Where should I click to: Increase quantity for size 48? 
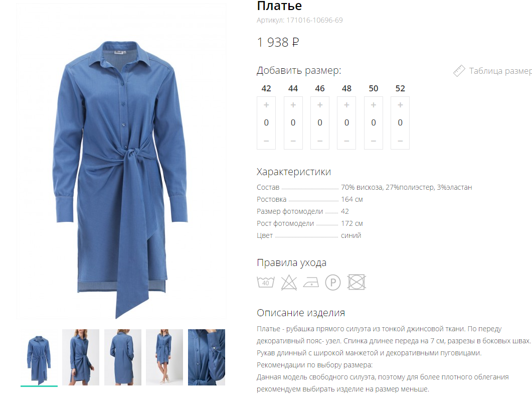pos(347,105)
